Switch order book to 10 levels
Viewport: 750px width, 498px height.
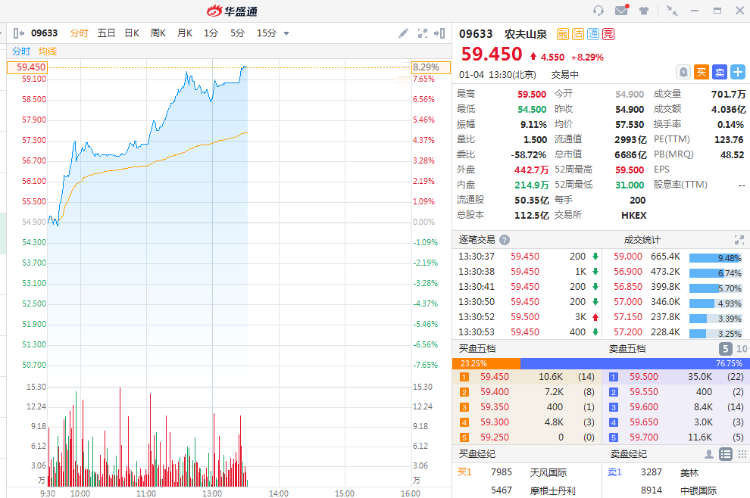pos(741,348)
